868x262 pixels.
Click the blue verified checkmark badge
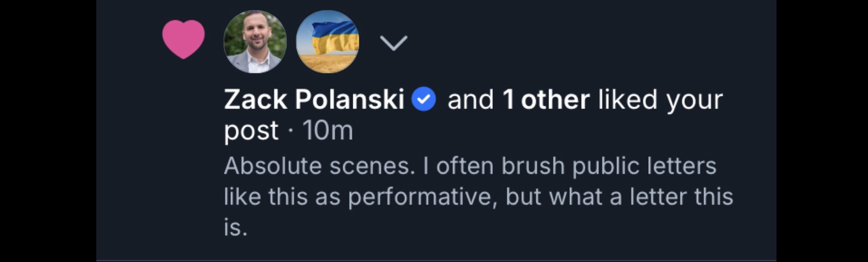point(424,100)
